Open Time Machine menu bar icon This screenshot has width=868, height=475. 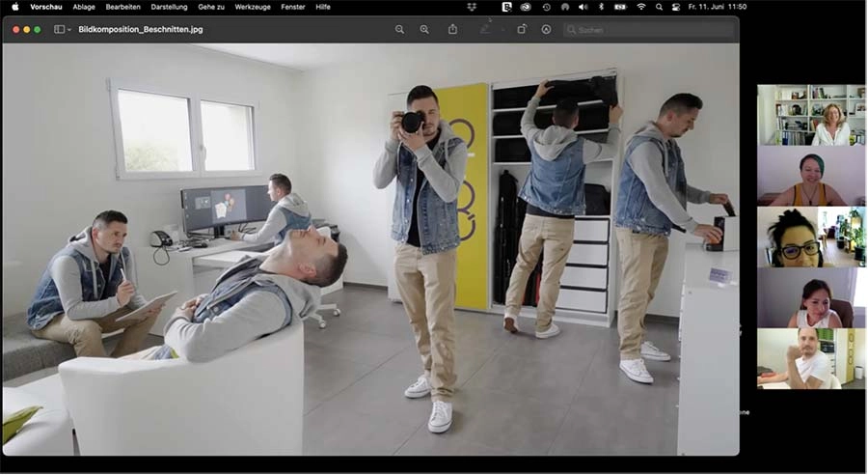coord(546,7)
